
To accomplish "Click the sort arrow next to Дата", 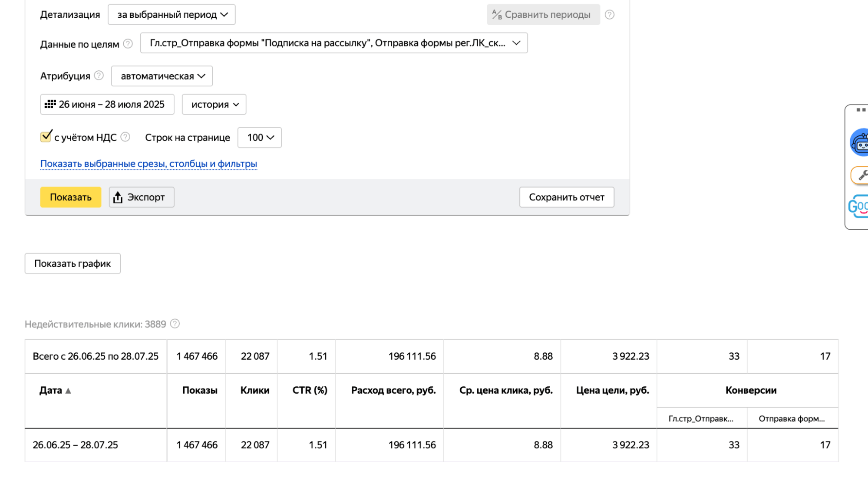I will point(68,391).
